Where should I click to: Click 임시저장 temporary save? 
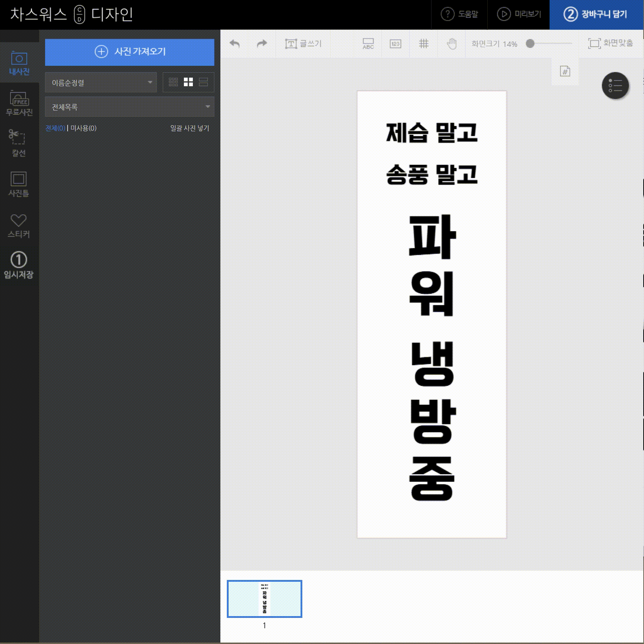pos(19,265)
